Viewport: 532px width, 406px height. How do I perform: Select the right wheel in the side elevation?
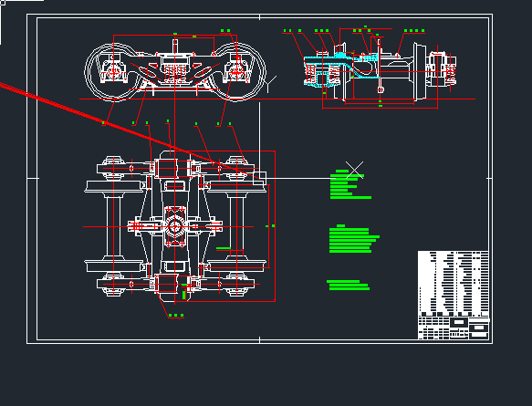242,71
